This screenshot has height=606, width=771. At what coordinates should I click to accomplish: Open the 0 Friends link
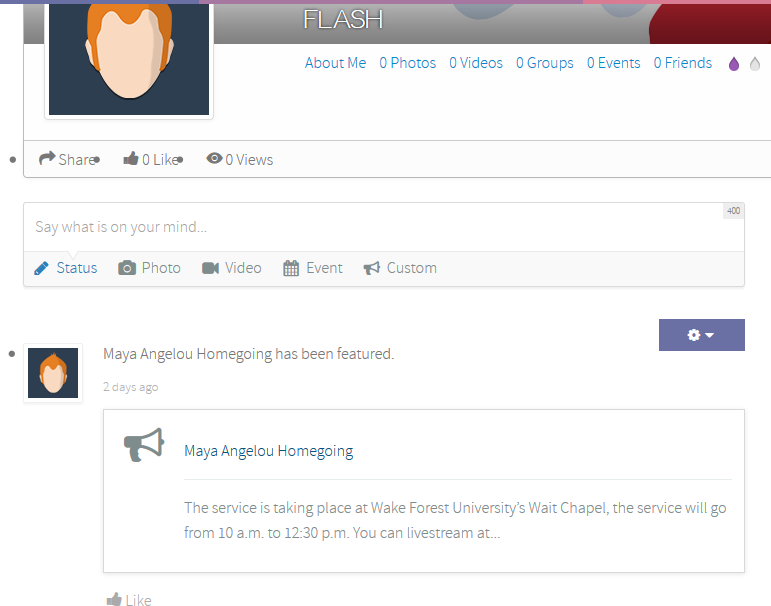pyautogui.click(x=683, y=63)
